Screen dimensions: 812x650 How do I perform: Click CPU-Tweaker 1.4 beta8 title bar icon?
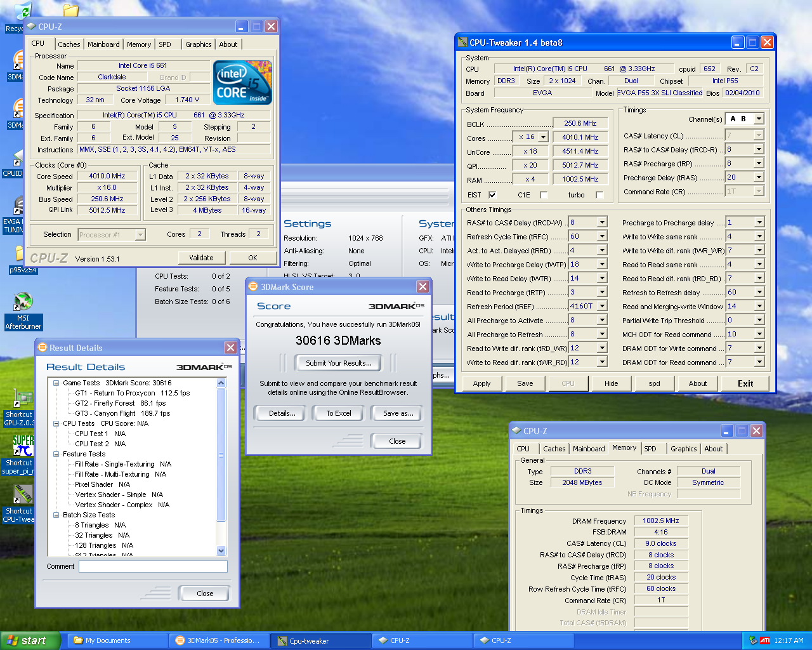(462, 43)
